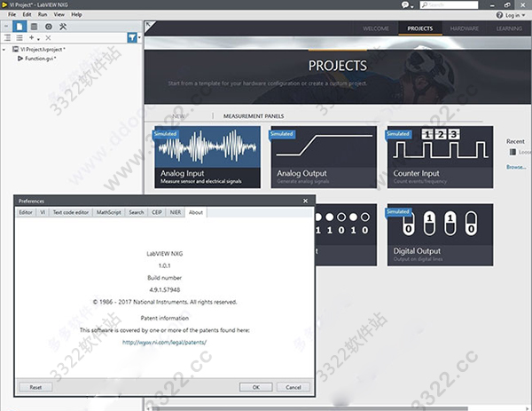This screenshot has height=411, width=532.
Task: Click the corner arrow pop-out icon
Action: tap(150, 26)
